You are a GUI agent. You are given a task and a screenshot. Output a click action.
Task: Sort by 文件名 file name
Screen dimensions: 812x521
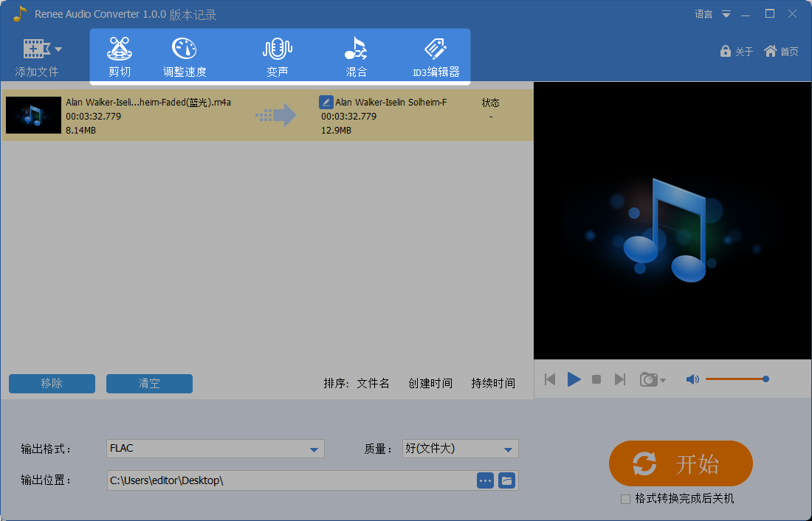click(x=373, y=383)
